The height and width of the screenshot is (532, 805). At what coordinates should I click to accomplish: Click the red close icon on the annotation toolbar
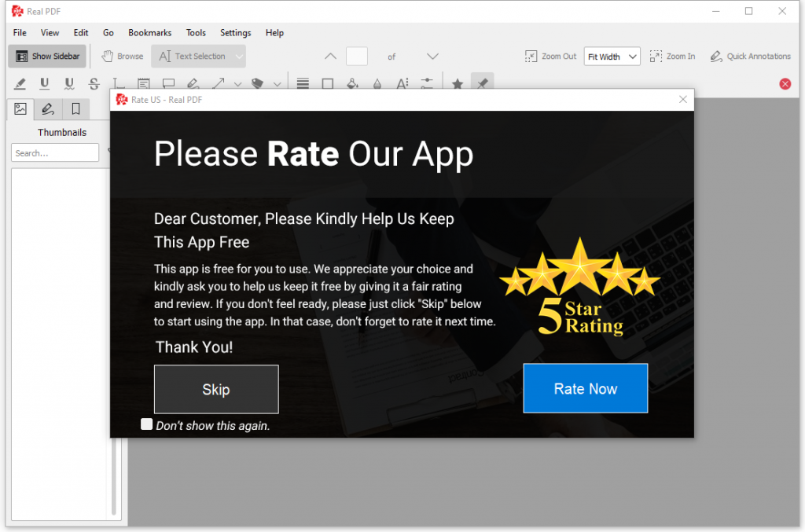coord(785,84)
